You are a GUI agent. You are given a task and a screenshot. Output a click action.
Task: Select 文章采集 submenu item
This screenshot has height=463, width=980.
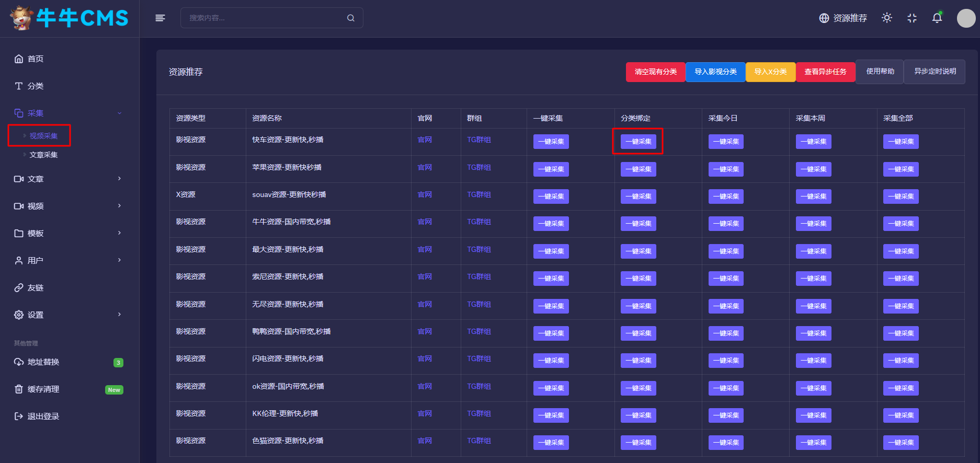(43, 155)
